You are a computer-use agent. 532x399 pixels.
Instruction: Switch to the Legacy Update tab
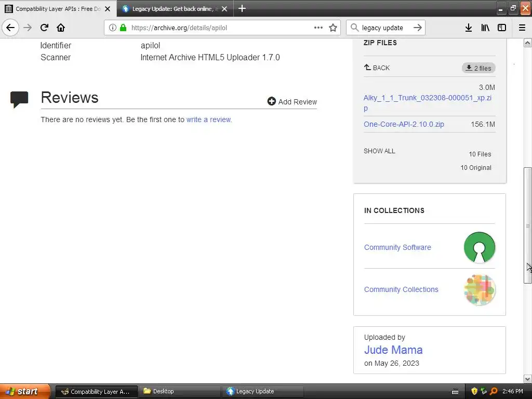click(x=175, y=9)
